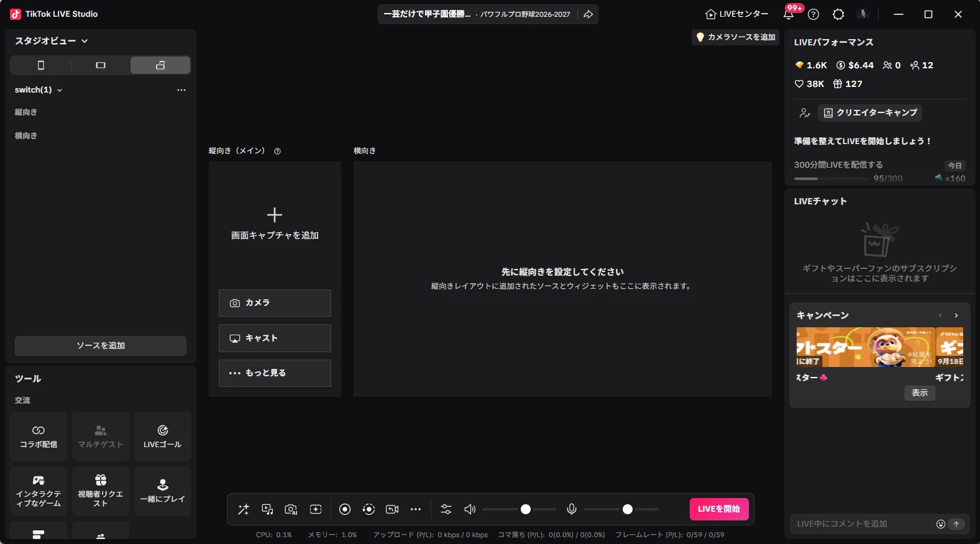Screen dimensions: 980x544
Task: Open the インタラクティブなゲーム tool
Action: (39, 491)
